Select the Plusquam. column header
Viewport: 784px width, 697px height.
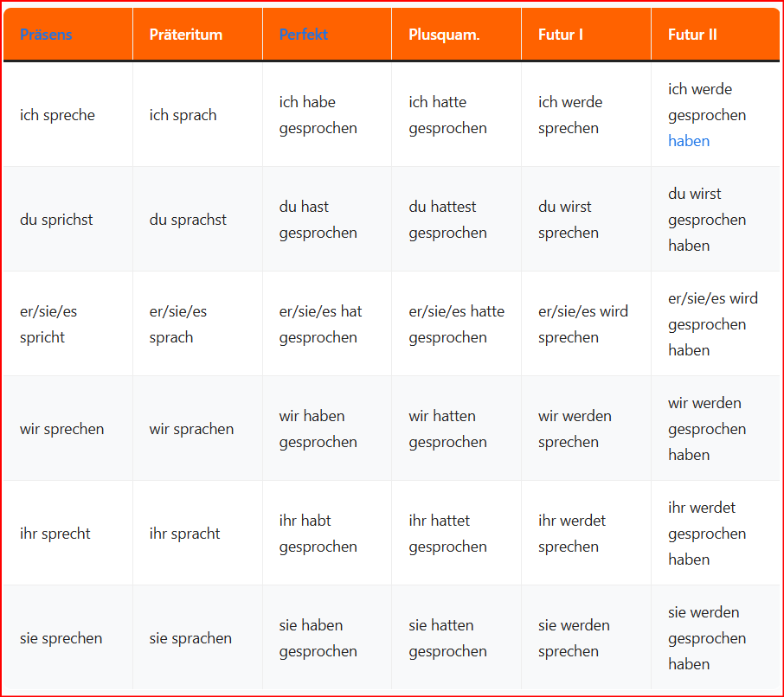point(444,35)
